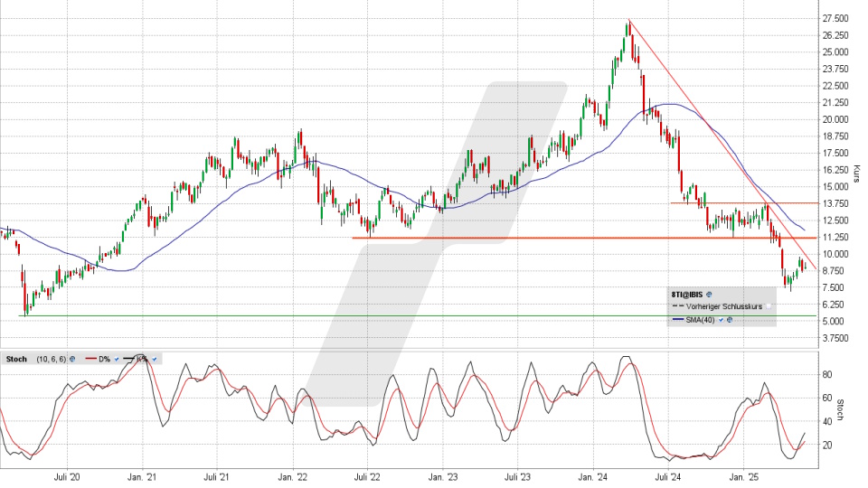Click the 80 level on Stoch axis
The image size is (868, 488).
click(x=827, y=374)
